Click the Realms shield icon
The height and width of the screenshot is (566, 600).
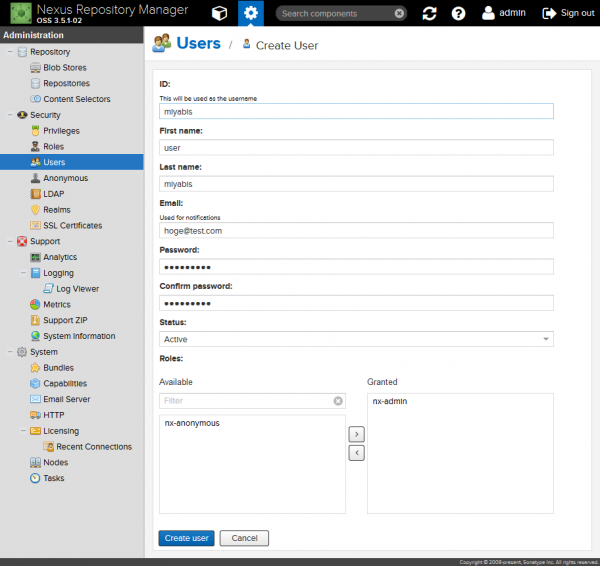[x=35, y=210]
